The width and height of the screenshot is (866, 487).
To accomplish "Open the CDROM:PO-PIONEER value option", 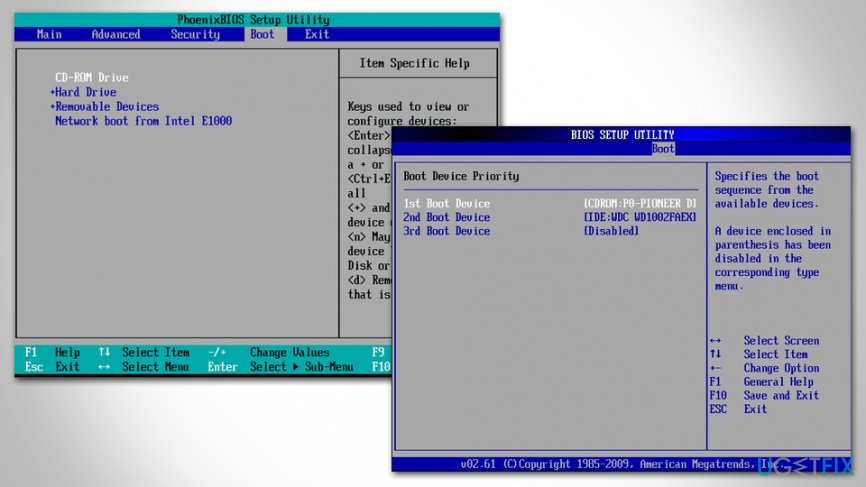I will pos(640,204).
